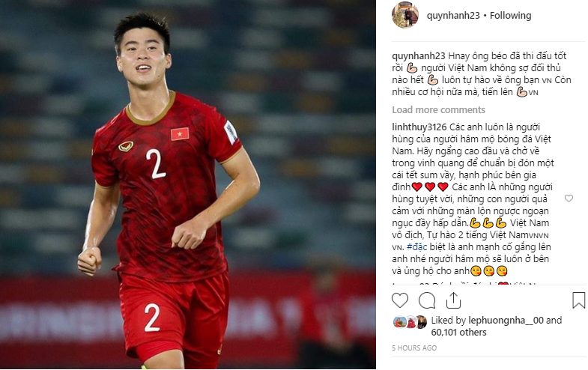The height and width of the screenshot is (370, 588).
Task: Click the third liker avatar icon
Action: coord(422,321)
